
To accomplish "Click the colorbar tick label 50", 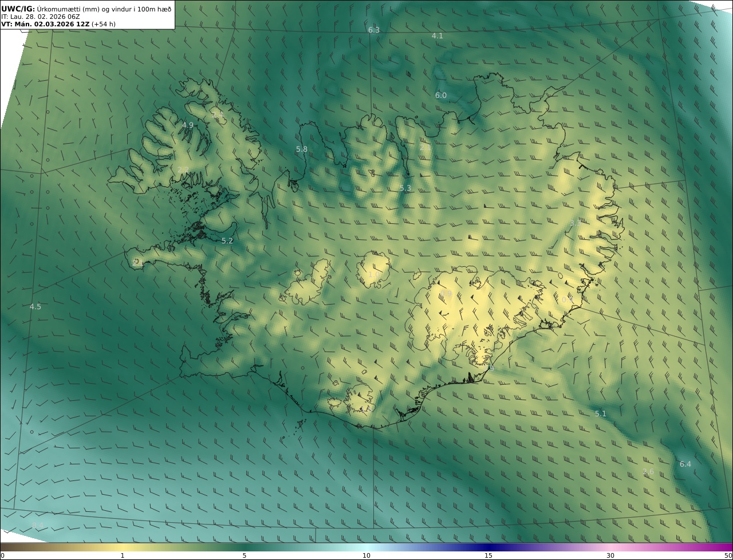I will coord(728,555).
